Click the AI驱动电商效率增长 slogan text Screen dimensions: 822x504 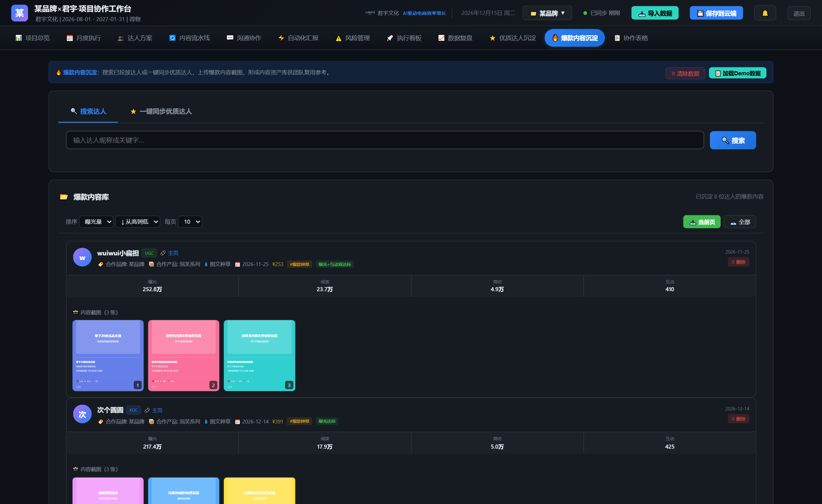pyautogui.click(x=424, y=13)
